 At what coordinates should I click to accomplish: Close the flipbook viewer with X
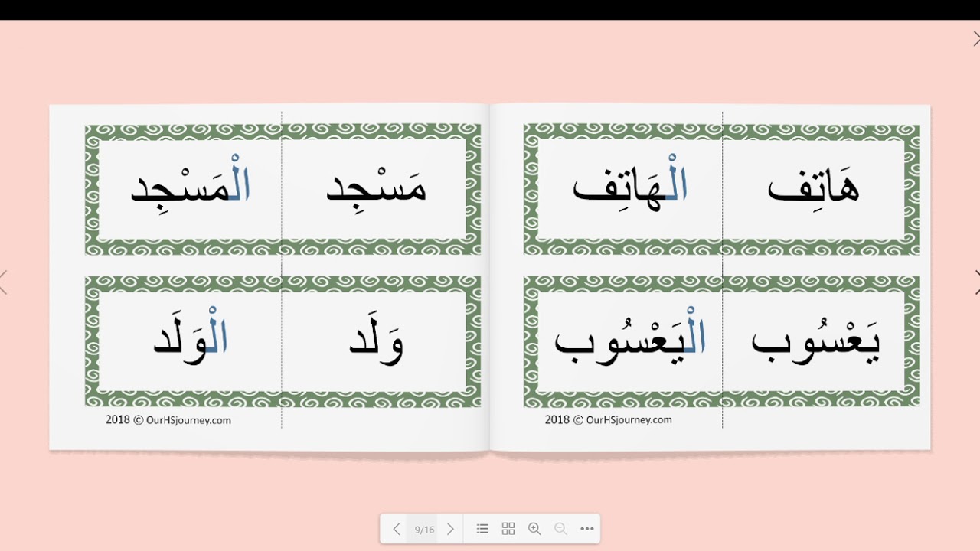976,38
